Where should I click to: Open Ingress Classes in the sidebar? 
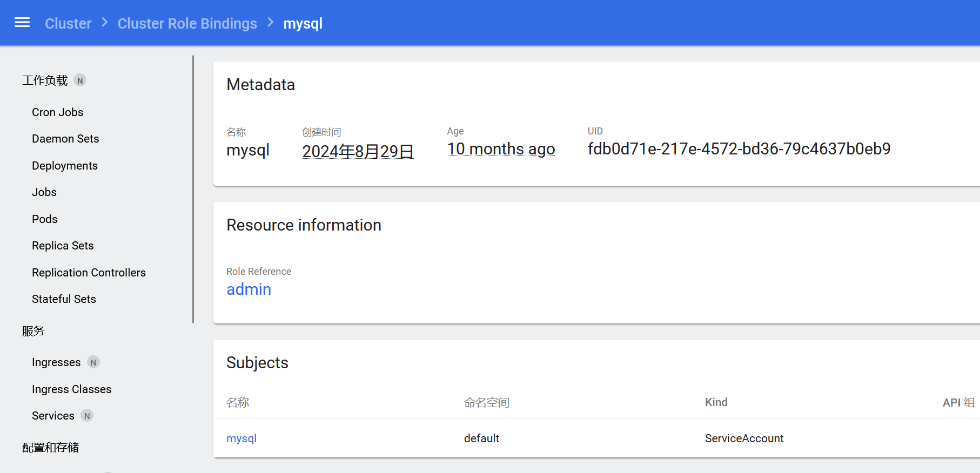pos(72,389)
